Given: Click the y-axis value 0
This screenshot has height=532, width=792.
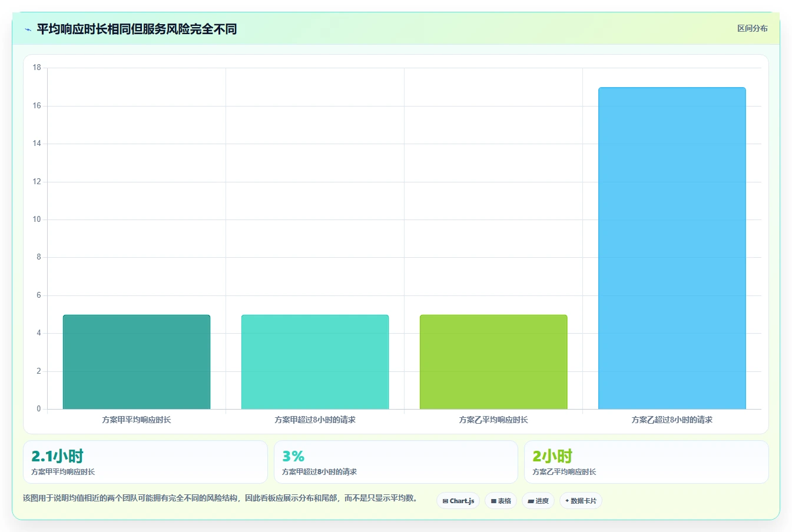Looking at the screenshot, I should tap(39, 409).
